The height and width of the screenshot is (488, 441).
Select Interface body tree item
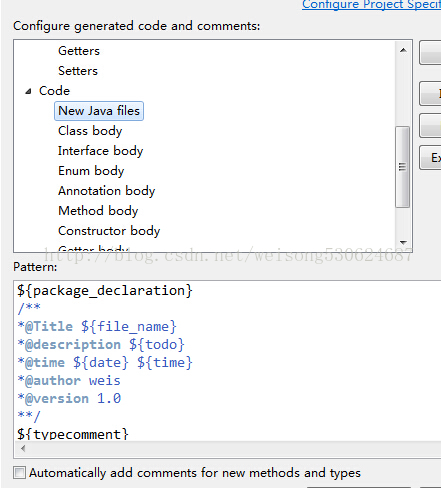(x=100, y=151)
